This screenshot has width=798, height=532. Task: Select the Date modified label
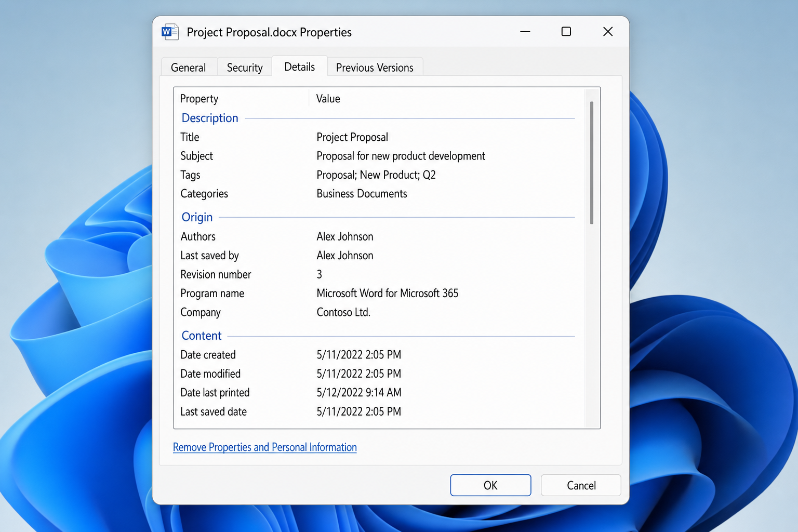point(210,374)
